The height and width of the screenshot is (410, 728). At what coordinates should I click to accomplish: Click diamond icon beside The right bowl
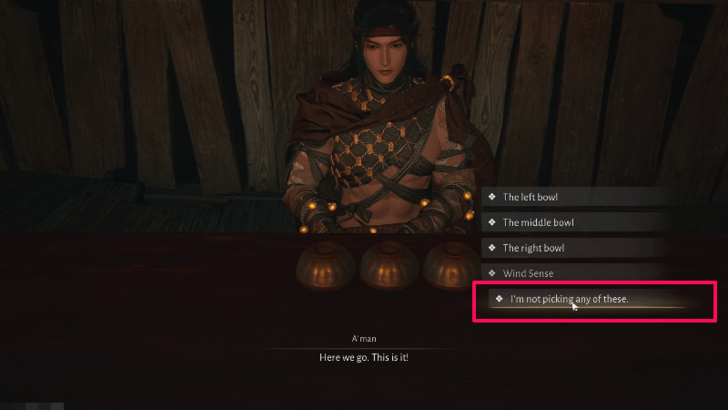(492, 248)
